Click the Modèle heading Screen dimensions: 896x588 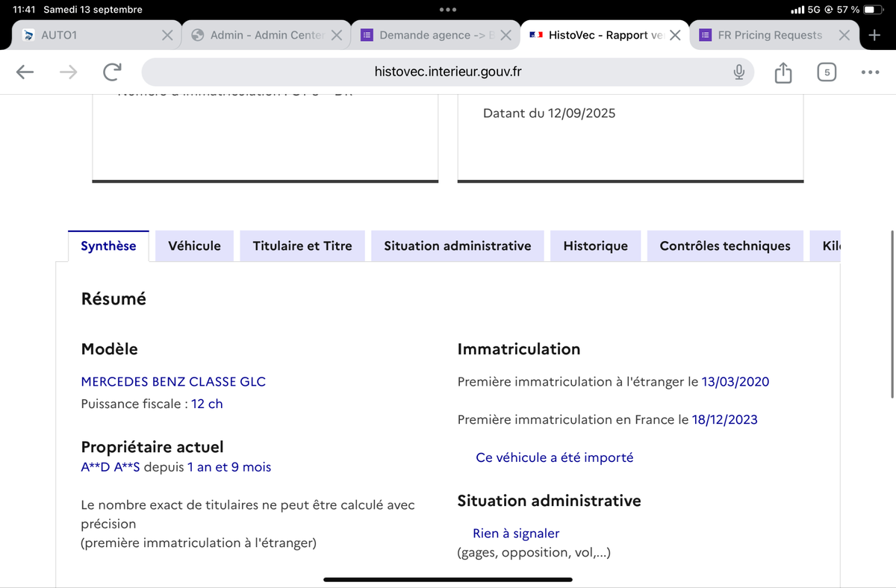pyautogui.click(x=109, y=348)
